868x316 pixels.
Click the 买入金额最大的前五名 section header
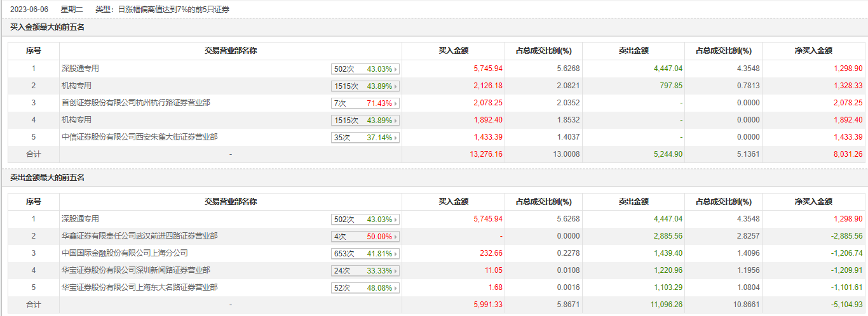48,27
